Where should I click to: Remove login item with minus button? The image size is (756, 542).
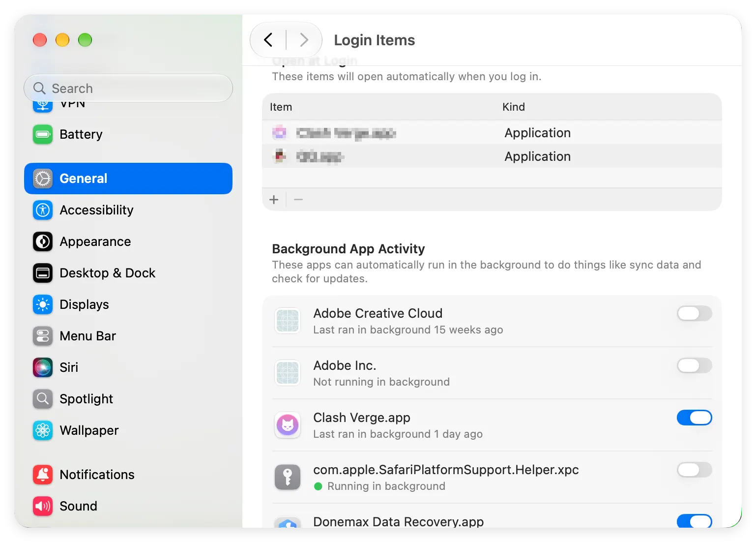tap(298, 199)
